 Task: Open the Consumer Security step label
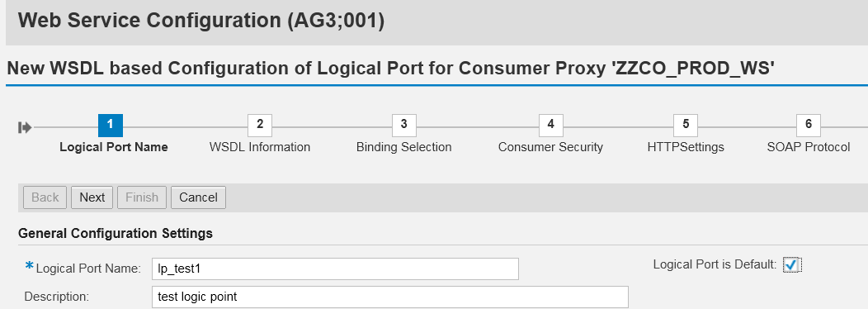tap(551, 147)
